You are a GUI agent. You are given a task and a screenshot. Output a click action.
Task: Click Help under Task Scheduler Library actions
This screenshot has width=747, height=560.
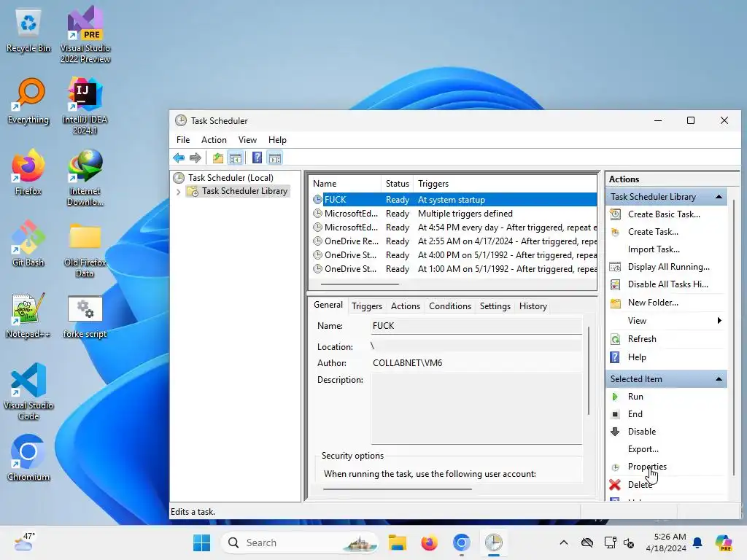(636, 357)
